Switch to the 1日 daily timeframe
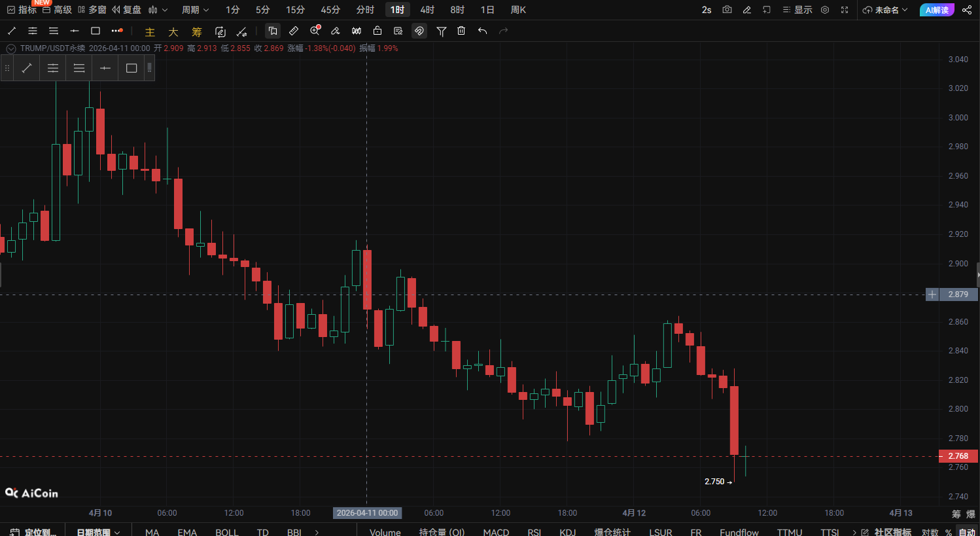Viewport: 980px width, 536px height. pos(487,10)
